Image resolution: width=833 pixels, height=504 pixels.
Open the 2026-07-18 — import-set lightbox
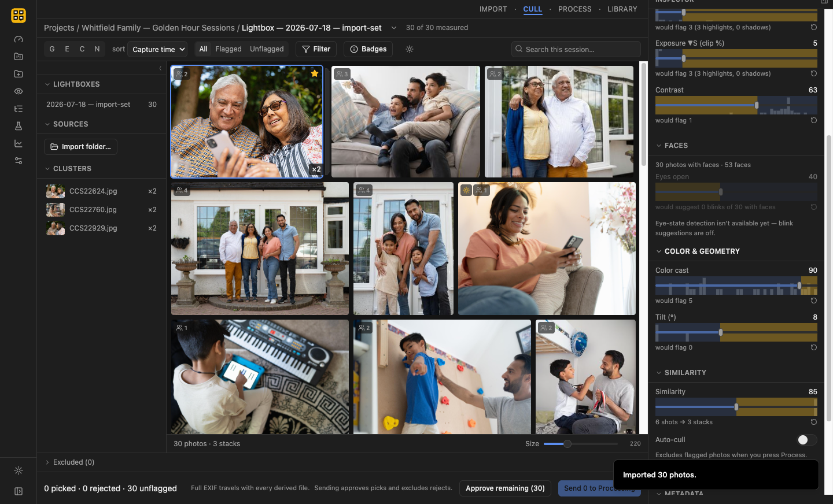pos(101,105)
